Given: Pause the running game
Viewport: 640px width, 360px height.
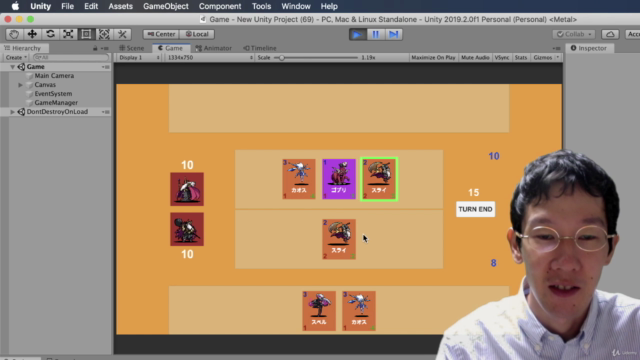Looking at the screenshot, I should (376, 34).
